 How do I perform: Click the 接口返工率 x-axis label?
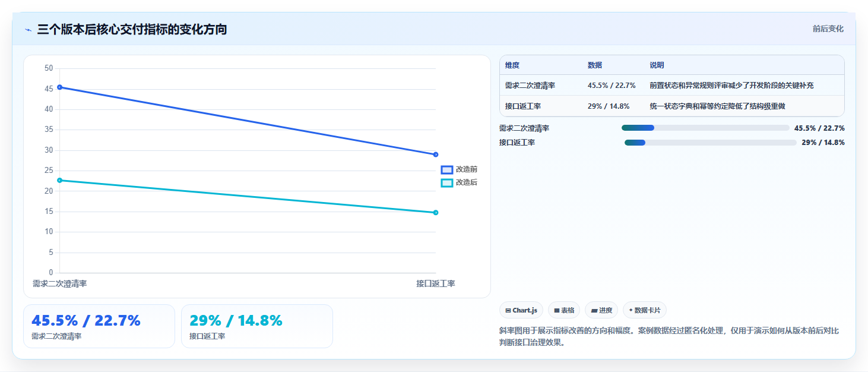click(436, 284)
